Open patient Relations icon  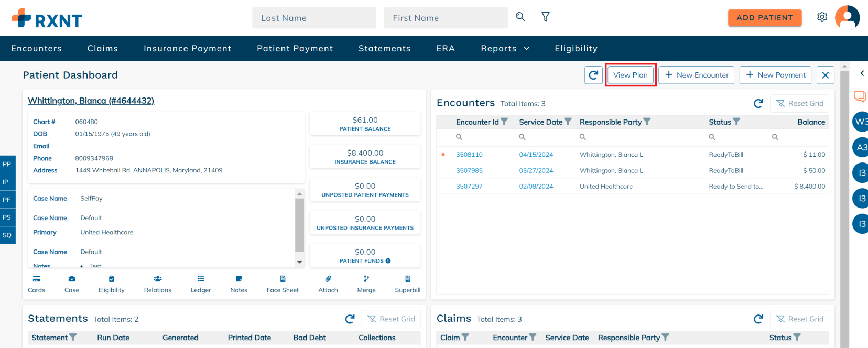(157, 279)
